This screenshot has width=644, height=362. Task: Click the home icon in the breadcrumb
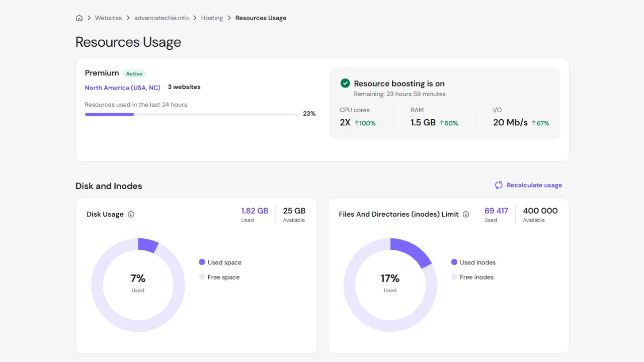[x=79, y=18]
